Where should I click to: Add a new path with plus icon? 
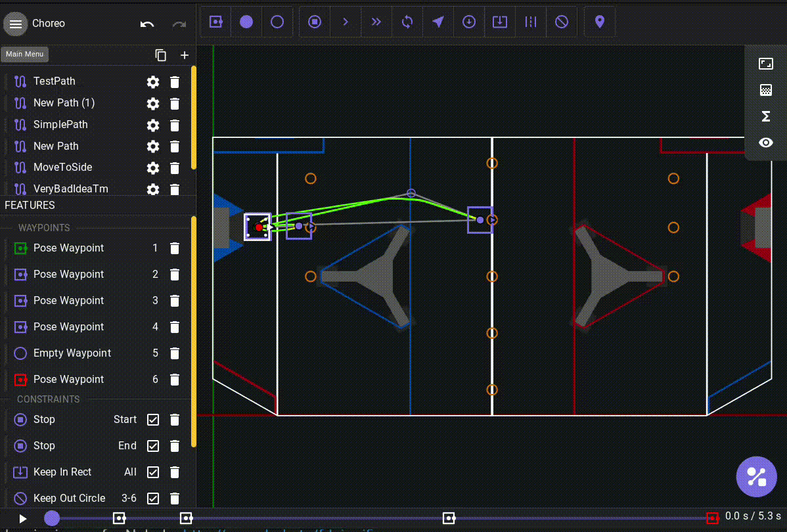point(185,55)
